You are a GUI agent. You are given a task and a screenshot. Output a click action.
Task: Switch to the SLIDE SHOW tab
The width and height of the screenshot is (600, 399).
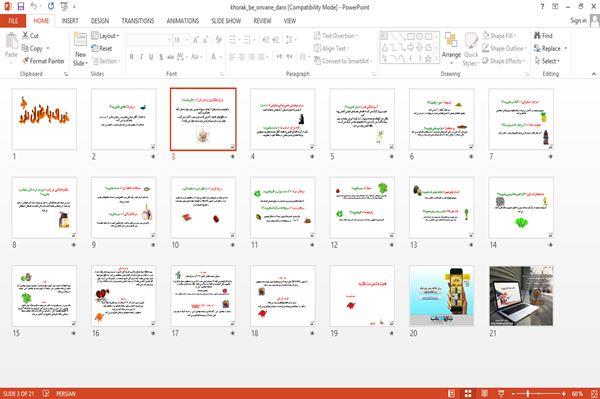tap(226, 21)
